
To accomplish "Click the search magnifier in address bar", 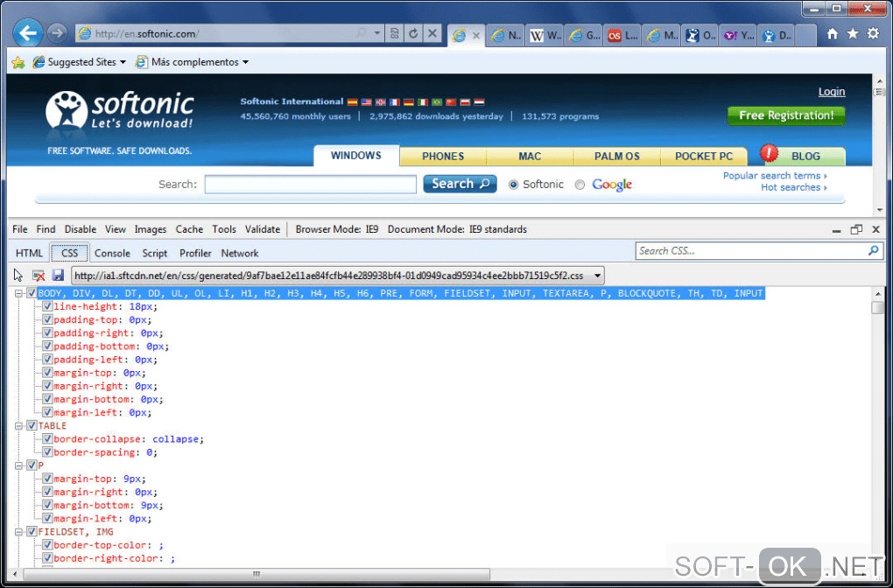I will (361, 34).
